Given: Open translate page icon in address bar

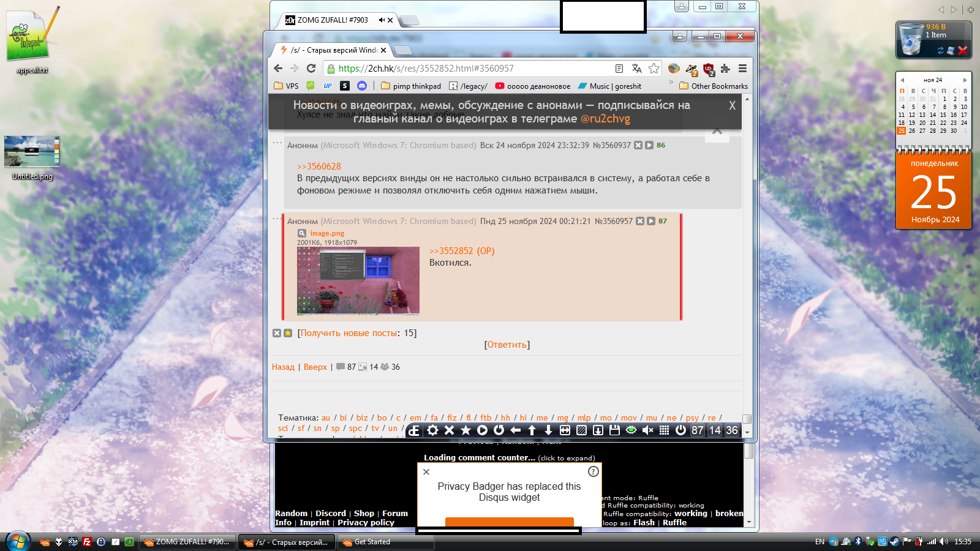Looking at the screenshot, I should click(637, 69).
